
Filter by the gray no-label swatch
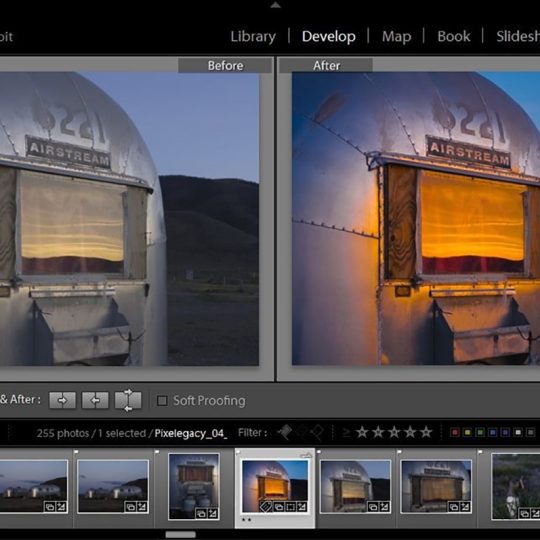click(x=530, y=432)
